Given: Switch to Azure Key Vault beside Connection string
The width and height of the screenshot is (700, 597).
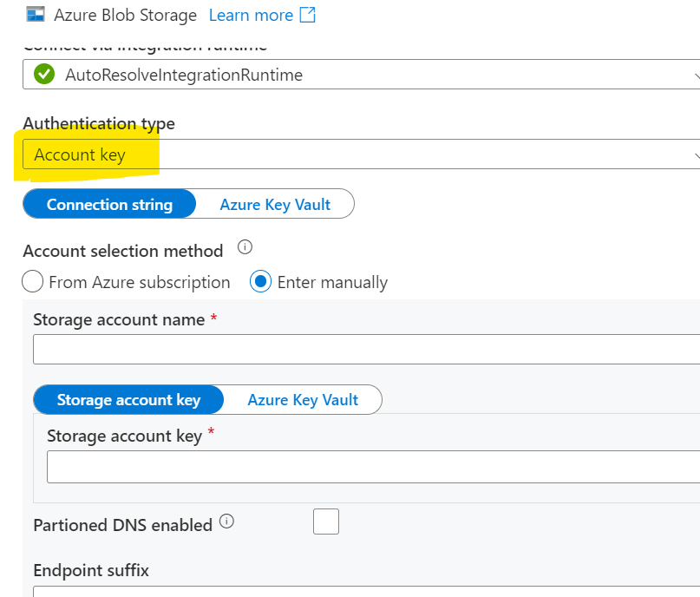Looking at the screenshot, I should click(275, 204).
